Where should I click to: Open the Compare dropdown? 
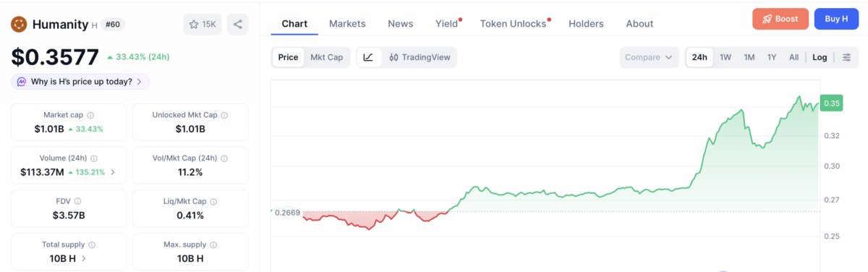coord(649,57)
